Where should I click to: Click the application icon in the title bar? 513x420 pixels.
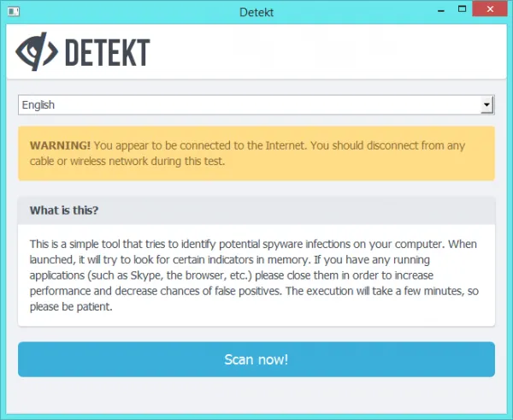click(14, 11)
